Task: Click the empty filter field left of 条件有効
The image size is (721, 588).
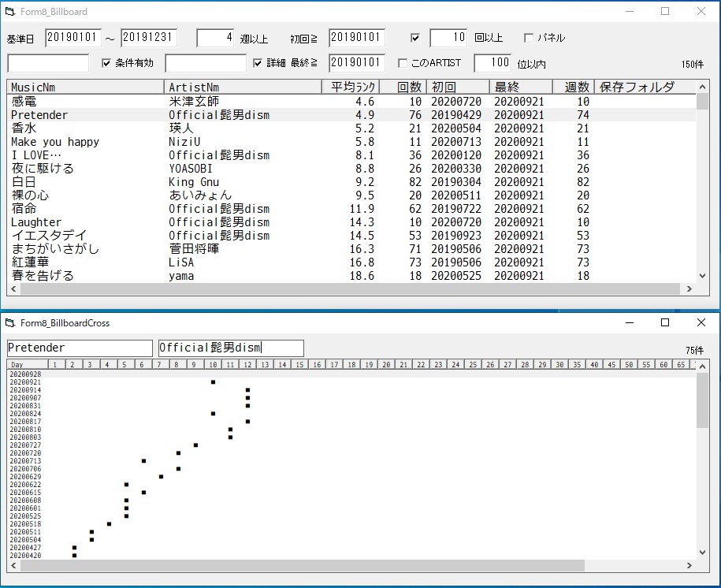Action: click(48, 63)
